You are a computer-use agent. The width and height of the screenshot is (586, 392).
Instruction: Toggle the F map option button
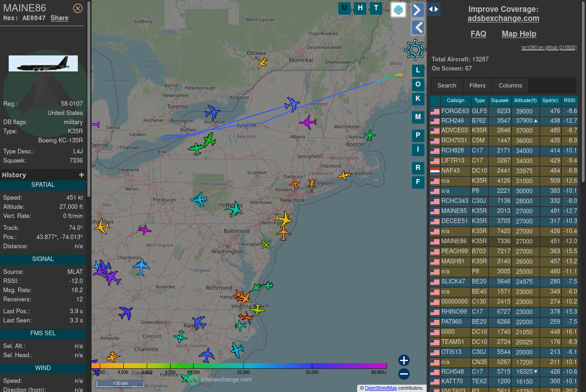418,182
